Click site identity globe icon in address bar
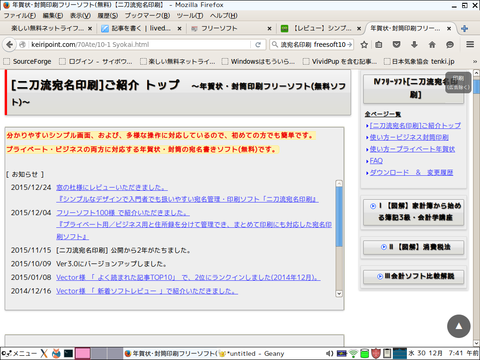 [x=22, y=45]
